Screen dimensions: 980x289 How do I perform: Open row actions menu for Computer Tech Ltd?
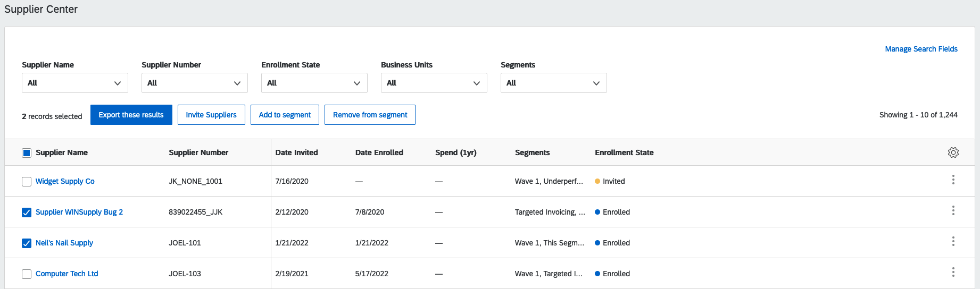[x=953, y=272]
